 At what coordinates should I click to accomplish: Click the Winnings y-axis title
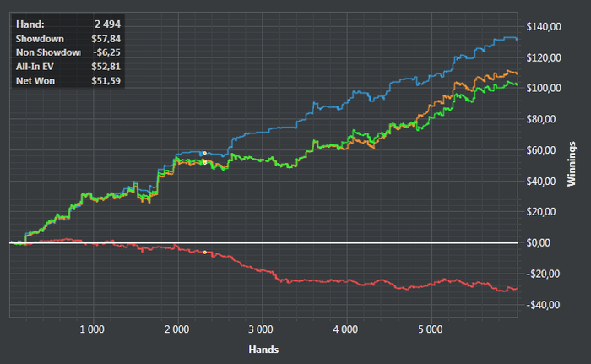[572, 164]
